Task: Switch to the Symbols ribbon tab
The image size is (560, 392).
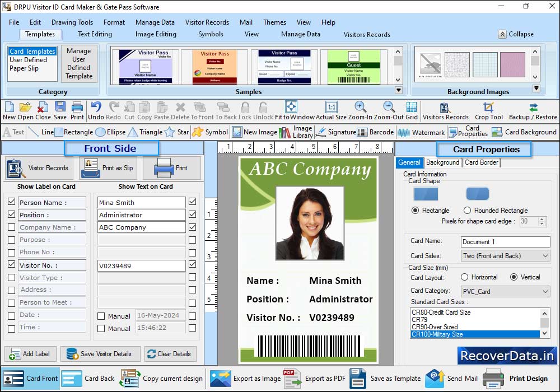Action: coord(211,34)
